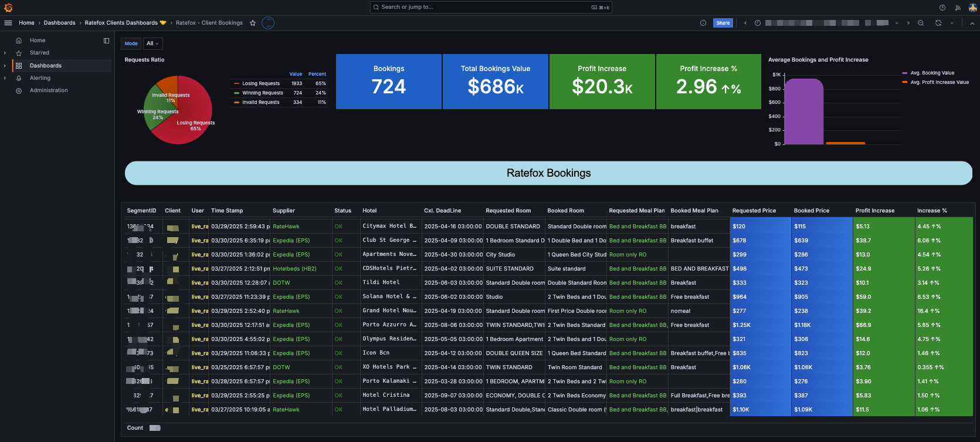The height and width of the screenshot is (442, 980).
Task: Click the Dashboards grid icon in sidebar
Action: coord(19,66)
